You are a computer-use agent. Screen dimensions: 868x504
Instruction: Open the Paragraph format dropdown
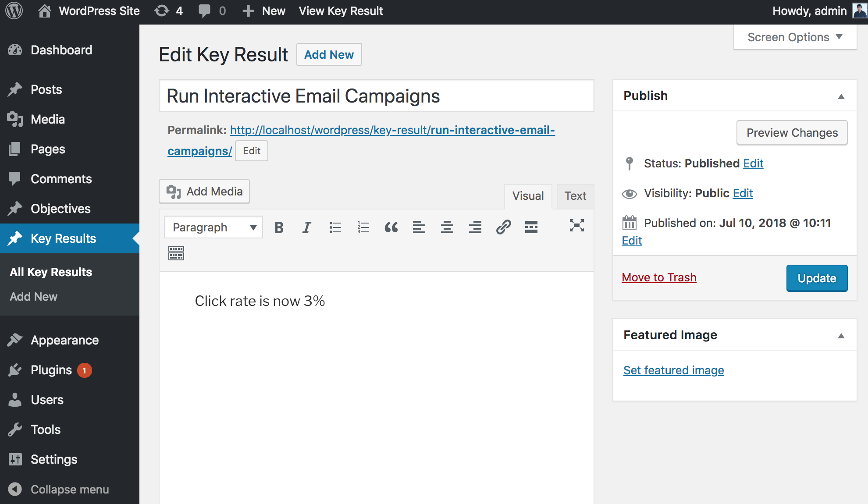click(213, 227)
